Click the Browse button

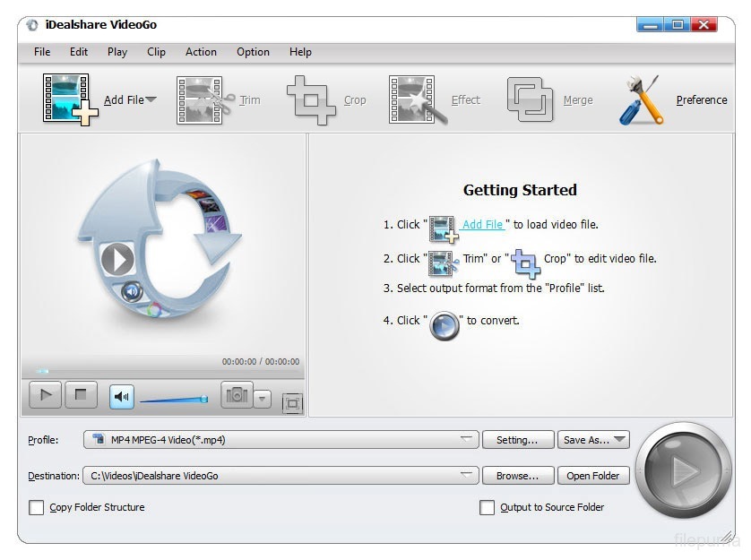coord(517,476)
